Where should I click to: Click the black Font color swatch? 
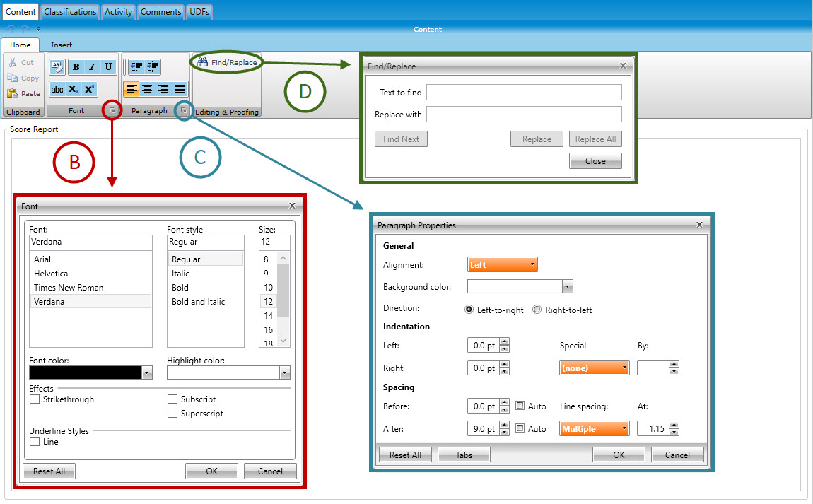[x=85, y=373]
